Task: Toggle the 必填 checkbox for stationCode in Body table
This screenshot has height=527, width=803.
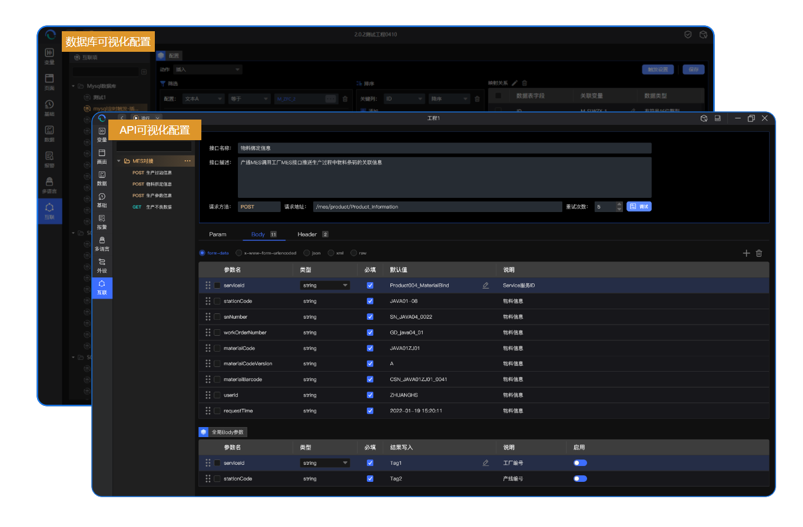Action: click(x=370, y=301)
